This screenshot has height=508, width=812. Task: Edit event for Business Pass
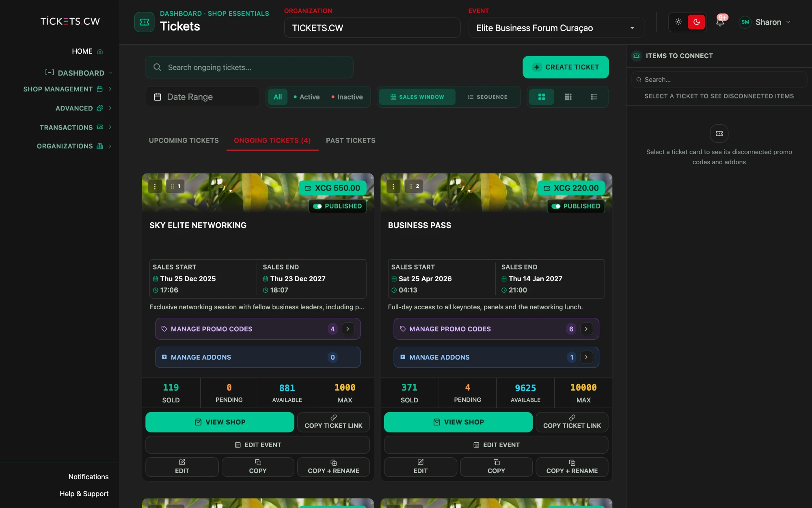point(496,445)
